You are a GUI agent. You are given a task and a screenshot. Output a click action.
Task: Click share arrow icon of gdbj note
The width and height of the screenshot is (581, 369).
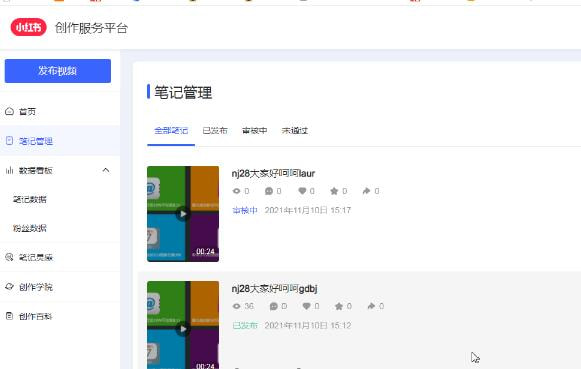(x=371, y=306)
